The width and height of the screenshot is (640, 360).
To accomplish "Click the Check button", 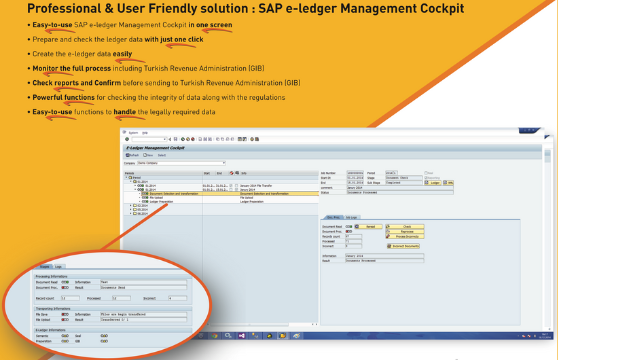I will coord(405,227).
